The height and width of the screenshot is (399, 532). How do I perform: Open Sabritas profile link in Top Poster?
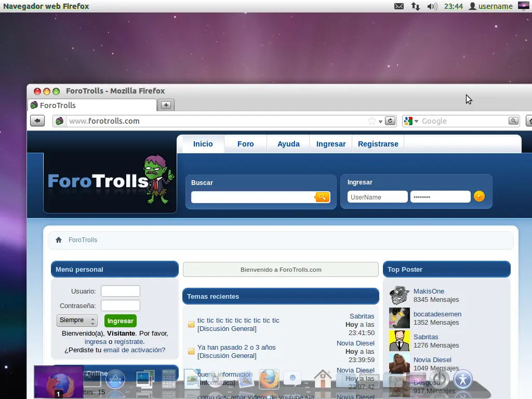point(426,337)
